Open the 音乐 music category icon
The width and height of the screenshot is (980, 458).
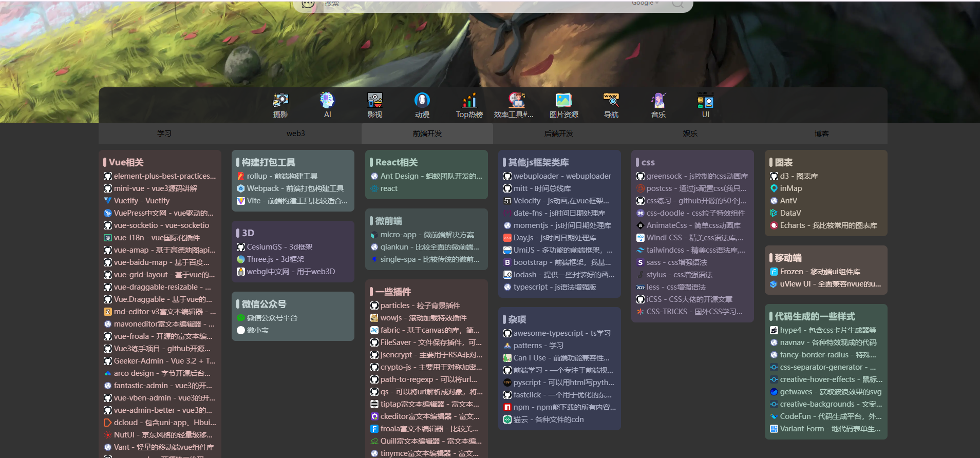click(658, 100)
